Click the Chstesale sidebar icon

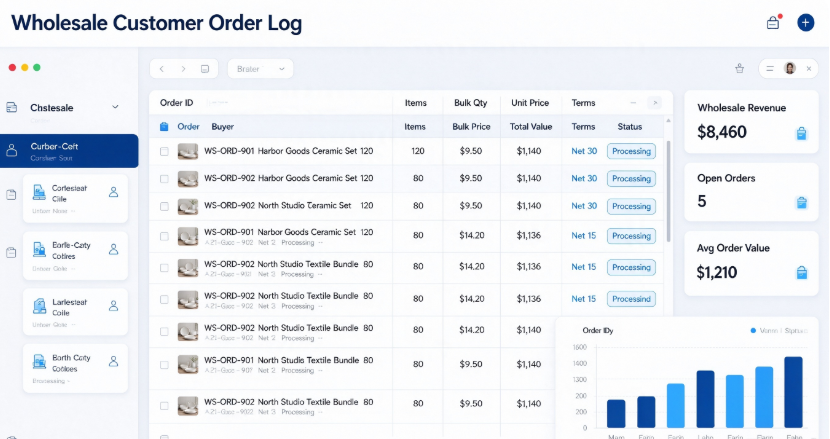pos(12,107)
